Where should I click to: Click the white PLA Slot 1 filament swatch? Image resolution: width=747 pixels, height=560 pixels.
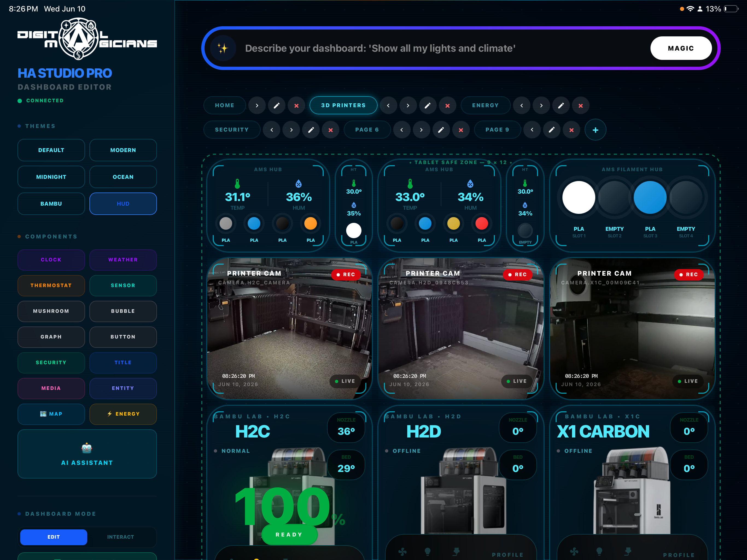click(x=579, y=198)
